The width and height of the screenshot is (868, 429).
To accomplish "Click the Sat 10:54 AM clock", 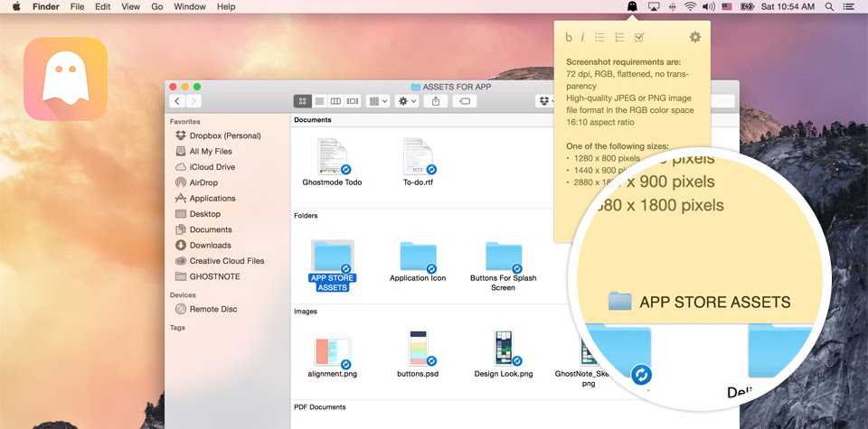I will point(788,6).
